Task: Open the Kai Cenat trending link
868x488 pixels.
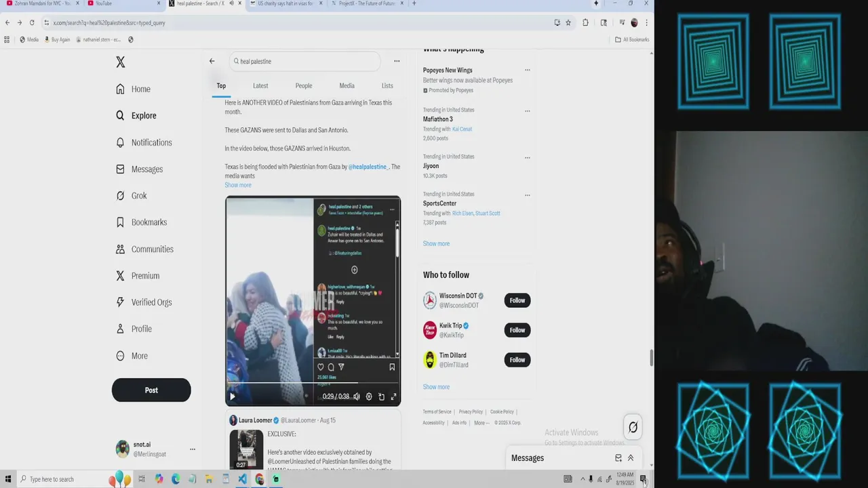Action: pyautogui.click(x=462, y=129)
